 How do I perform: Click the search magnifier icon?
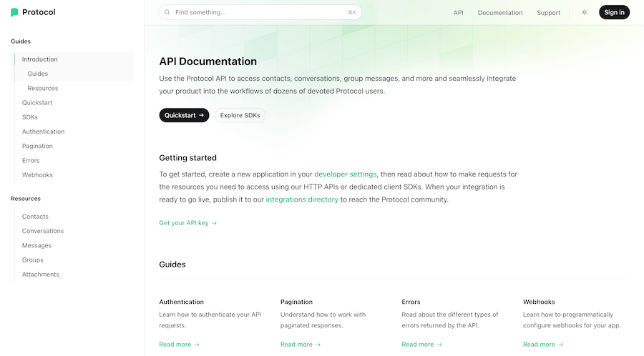click(167, 12)
